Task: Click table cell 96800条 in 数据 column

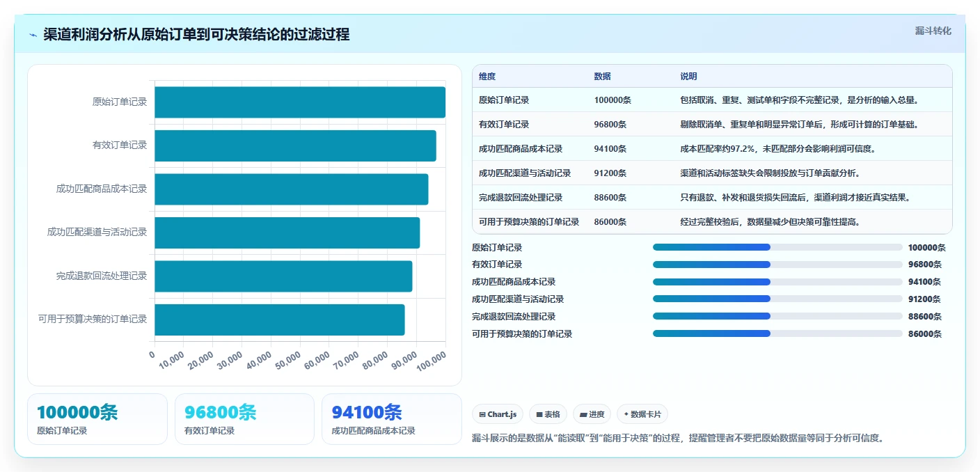Action: click(610, 125)
